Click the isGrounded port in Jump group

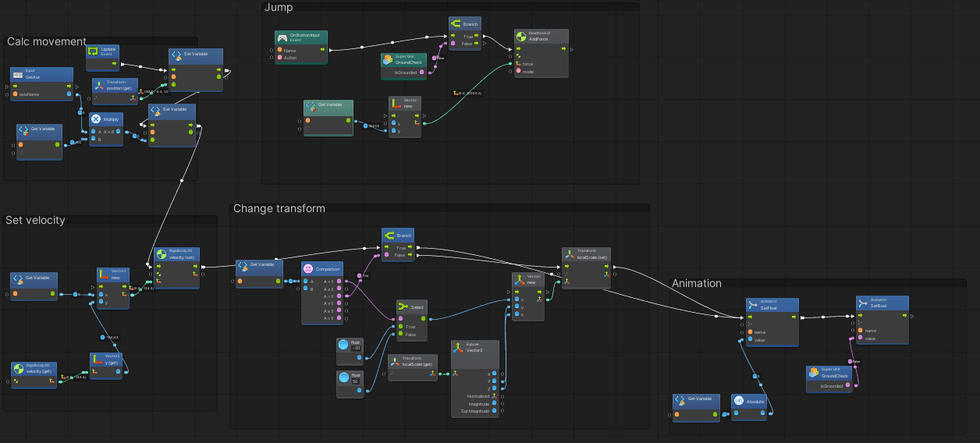tap(421, 72)
